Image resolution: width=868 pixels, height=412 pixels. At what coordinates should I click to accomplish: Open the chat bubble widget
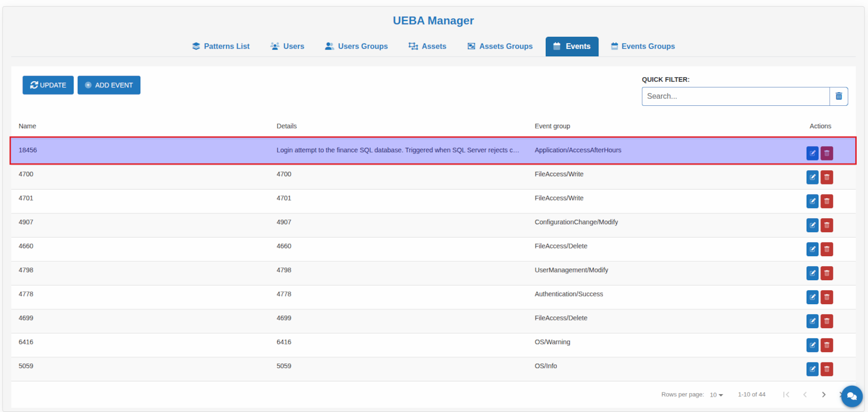click(851, 396)
